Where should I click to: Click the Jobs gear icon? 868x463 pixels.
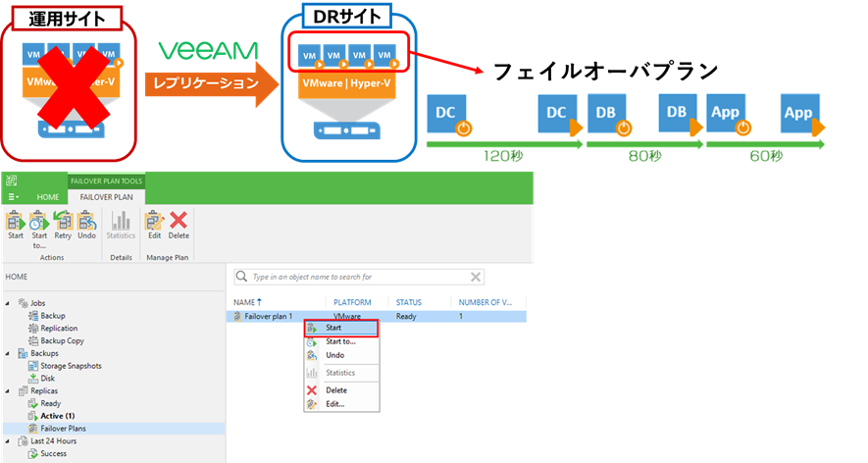(x=24, y=303)
